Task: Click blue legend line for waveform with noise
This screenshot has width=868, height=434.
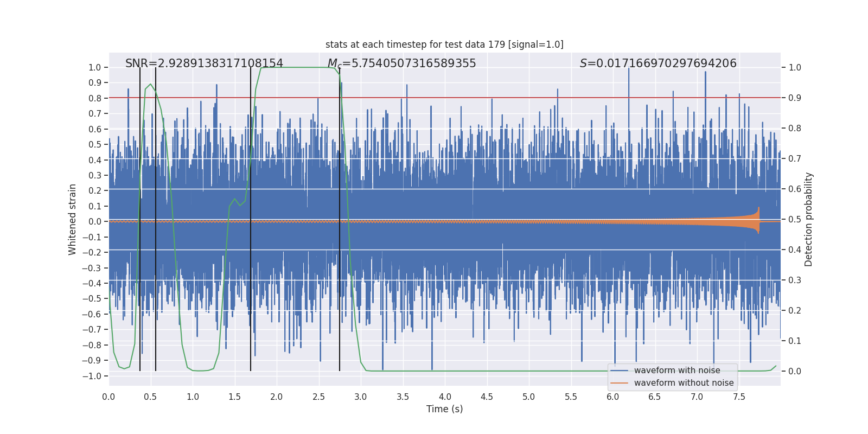Action: [620, 371]
